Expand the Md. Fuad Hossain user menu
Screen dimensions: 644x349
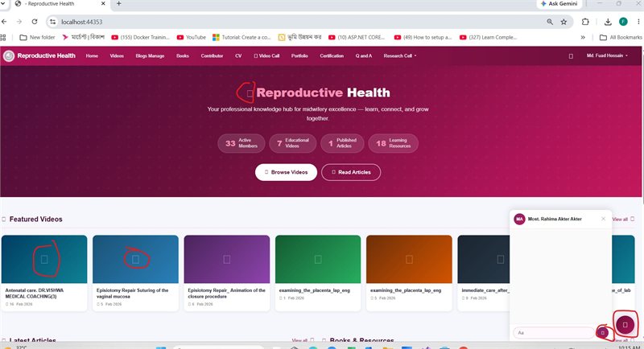tap(607, 55)
